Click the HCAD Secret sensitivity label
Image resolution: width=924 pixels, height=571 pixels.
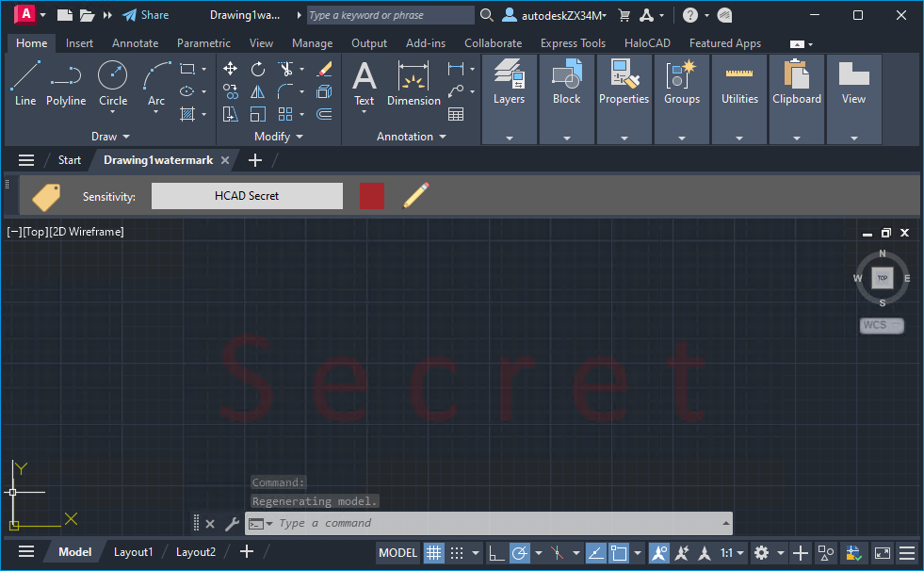[x=247, y=196]
